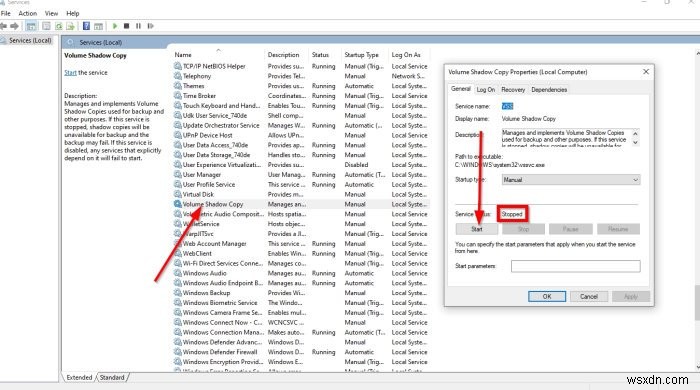Screen dimensions: 700x390
Task: Switch to the Dependencies tab
Action: [549, 90]
